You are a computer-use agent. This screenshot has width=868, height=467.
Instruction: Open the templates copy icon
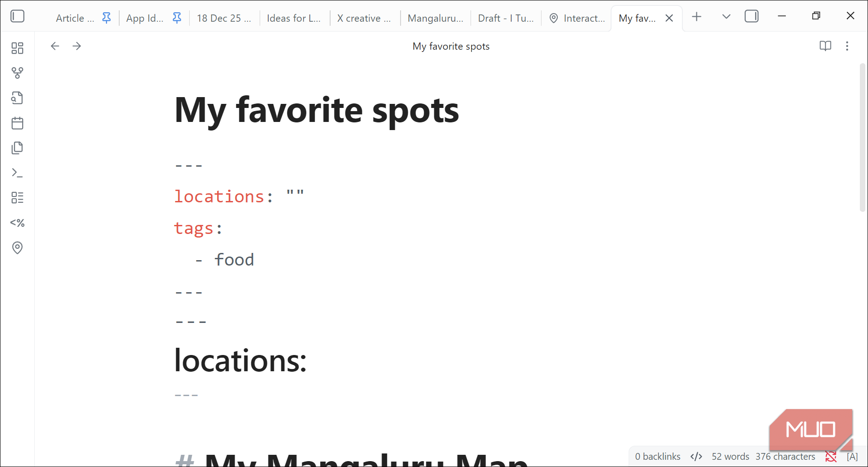[x=17, y=148]
